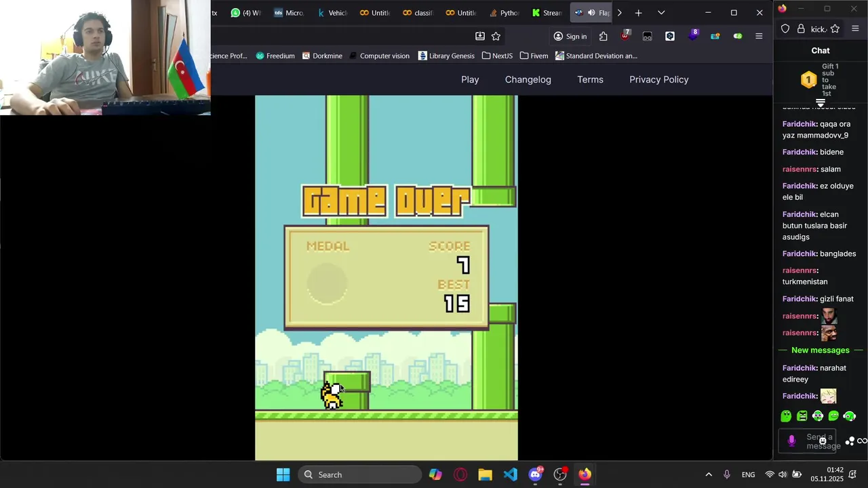Click the padlock icon in Kick window
The height and width of the screenshot is (488, 868).
pos(801,28)
